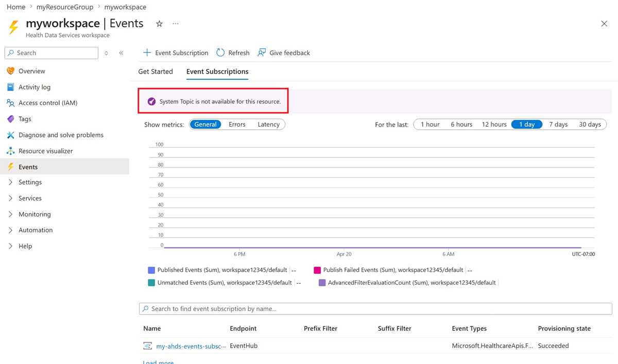Toggle Unmatched Events teal legend swatch
This screenshot has width=618, height=364.
point(151,283)
